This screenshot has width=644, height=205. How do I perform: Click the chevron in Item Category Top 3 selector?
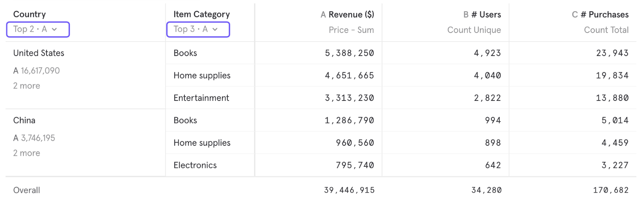(215, 29)
